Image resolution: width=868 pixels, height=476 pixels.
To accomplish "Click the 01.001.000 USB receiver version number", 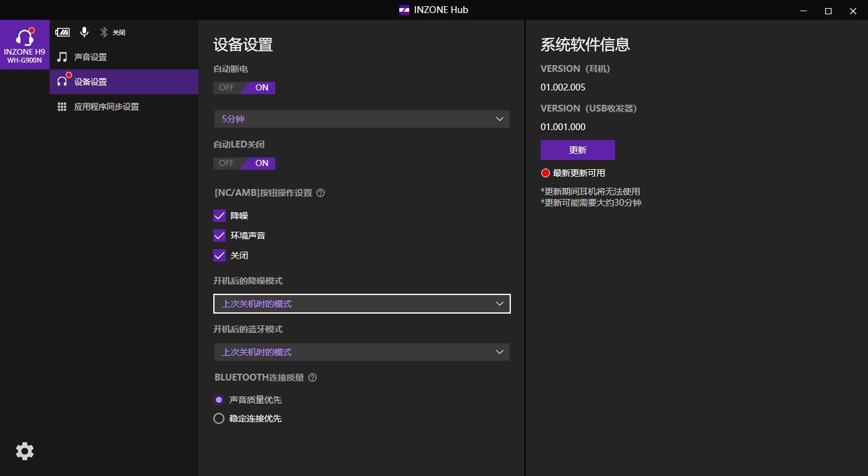I will pos(563,127).
